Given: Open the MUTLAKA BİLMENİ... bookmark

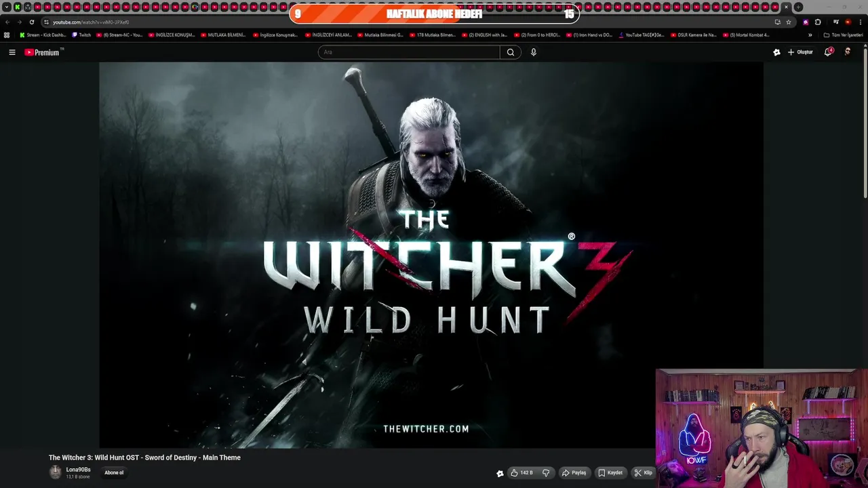Looking at the screenshot, I should (x=223, y=35).
